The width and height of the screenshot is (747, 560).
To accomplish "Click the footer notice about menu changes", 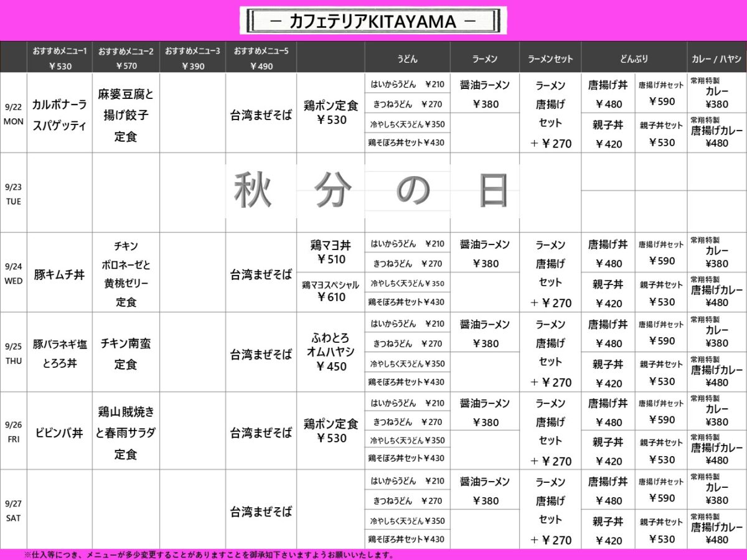I will 209,554.
